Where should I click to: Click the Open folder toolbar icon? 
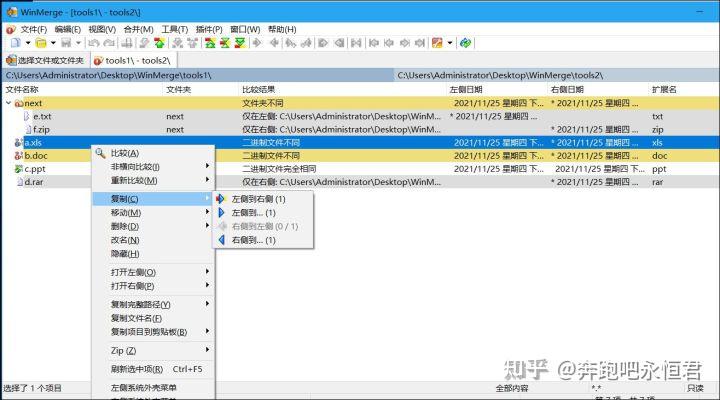coord(41,43)
